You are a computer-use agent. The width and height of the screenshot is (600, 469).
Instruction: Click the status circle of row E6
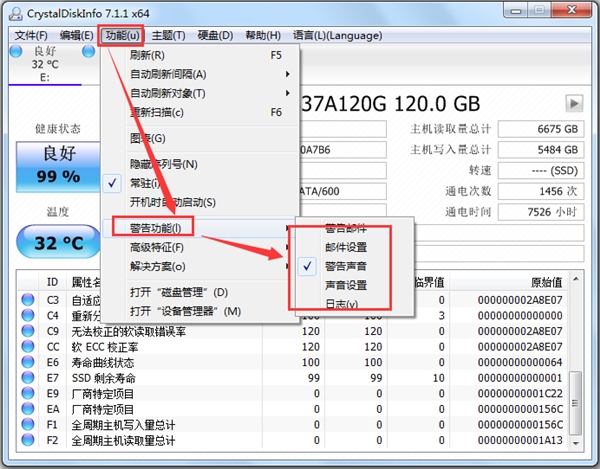28,362
